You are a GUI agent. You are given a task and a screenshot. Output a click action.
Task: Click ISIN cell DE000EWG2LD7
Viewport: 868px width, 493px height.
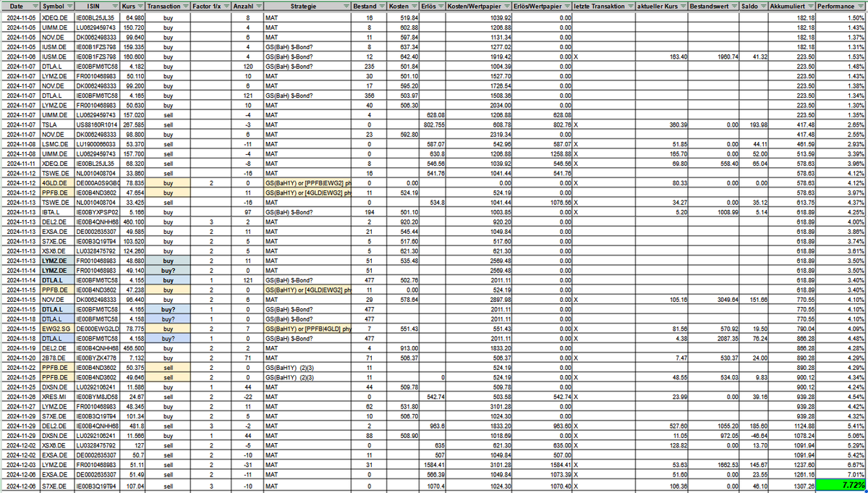click(97, 329)
